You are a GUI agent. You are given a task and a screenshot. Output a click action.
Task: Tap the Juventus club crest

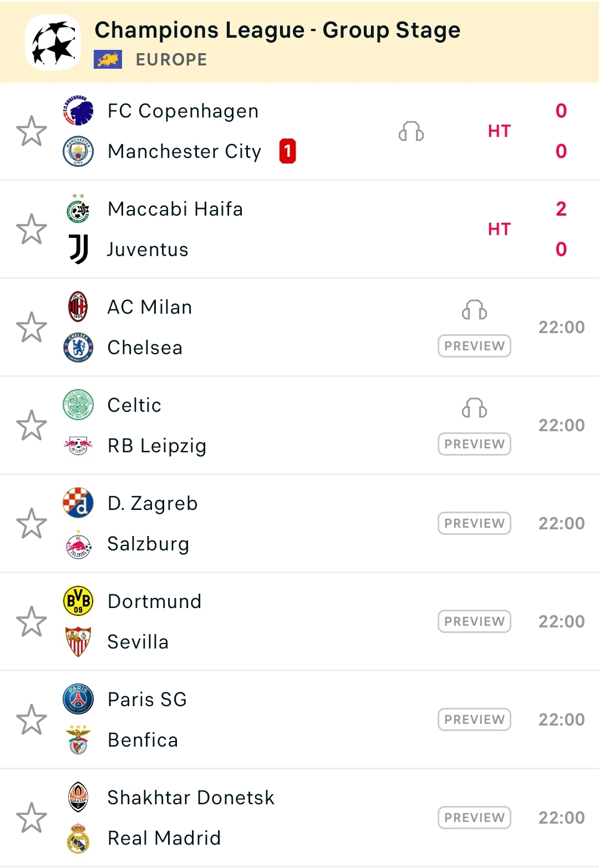78,249
